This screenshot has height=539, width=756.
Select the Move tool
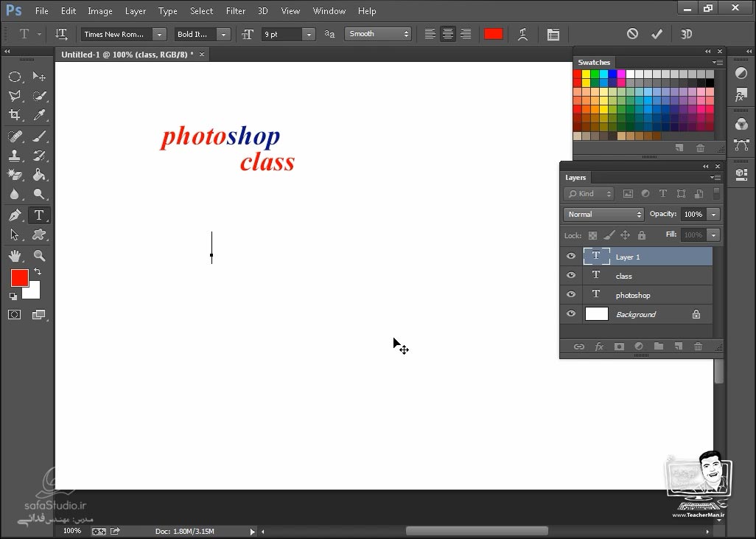click(x=39, y=76)
